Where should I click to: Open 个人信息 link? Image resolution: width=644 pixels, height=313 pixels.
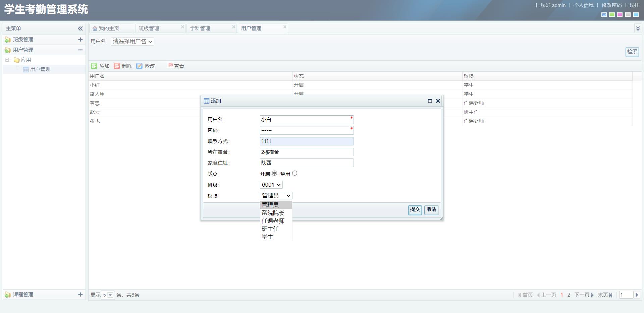(584, 5)
